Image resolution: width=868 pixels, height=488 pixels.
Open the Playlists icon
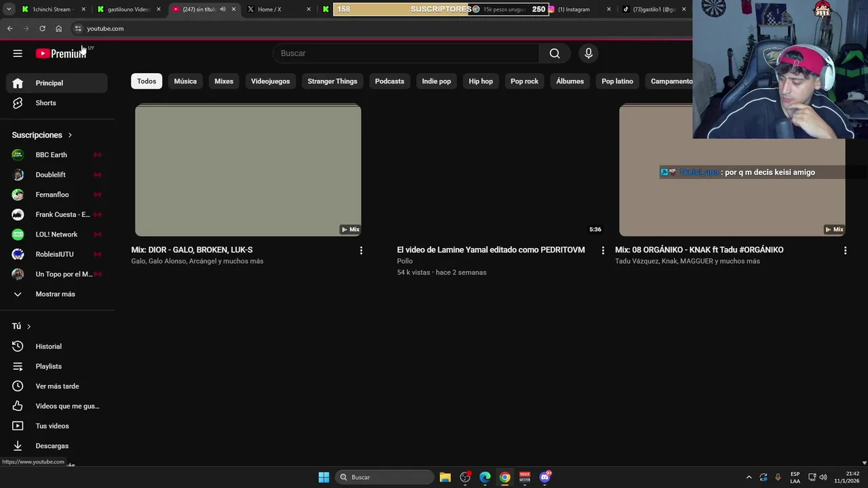point(18,367)
